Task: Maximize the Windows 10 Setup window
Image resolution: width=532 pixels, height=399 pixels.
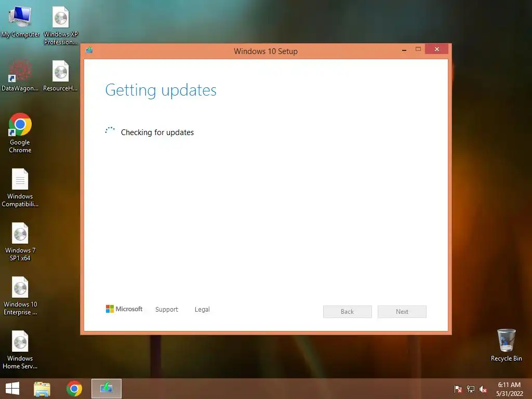Action: [x=418, y=49]
